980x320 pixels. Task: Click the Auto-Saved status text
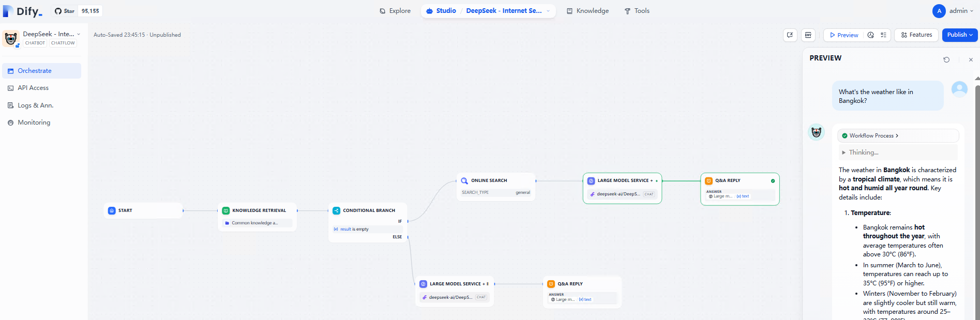137,35
